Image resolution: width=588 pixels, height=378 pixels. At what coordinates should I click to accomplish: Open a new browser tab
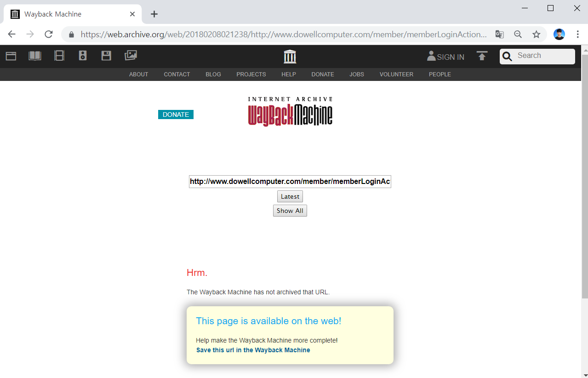[x=154, y=14]
